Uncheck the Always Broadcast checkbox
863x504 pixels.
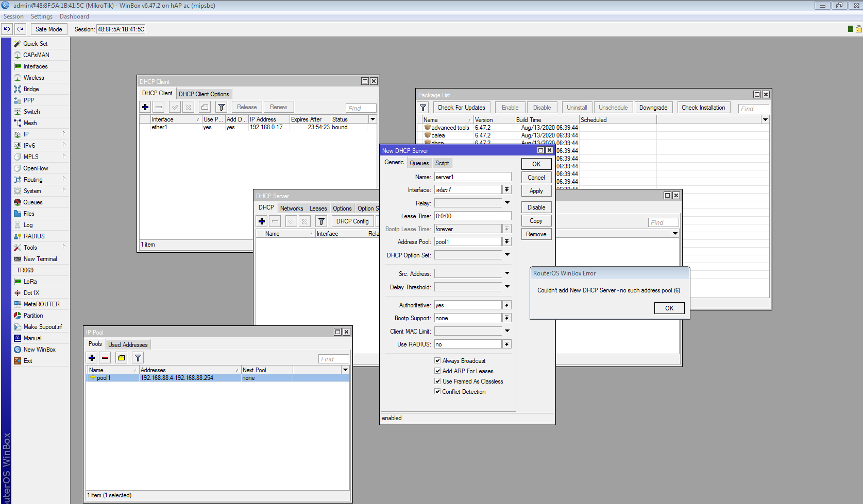[437, 361]
